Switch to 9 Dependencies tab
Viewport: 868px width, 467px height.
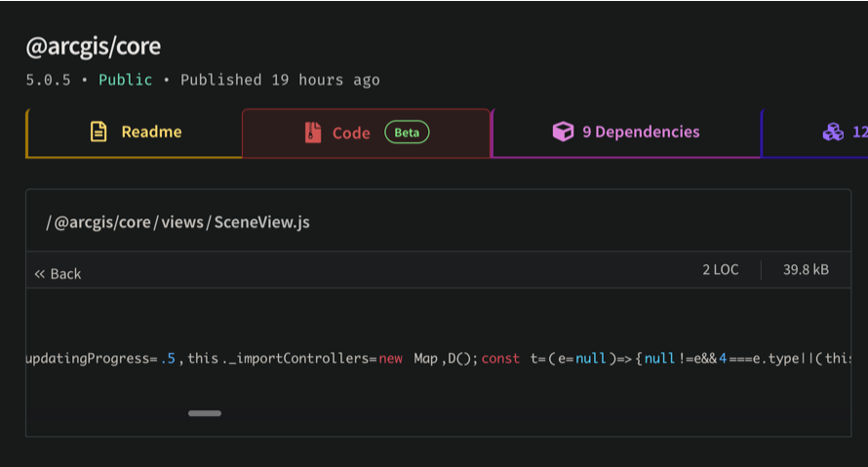coord(625,133)
